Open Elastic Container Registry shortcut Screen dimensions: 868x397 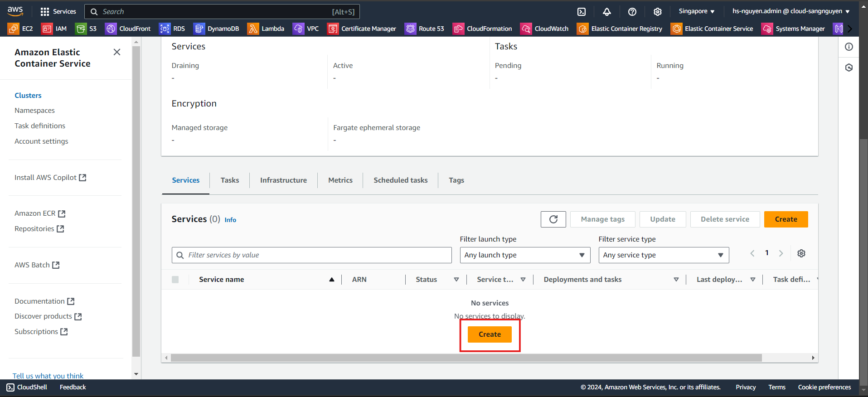(620, 29)
